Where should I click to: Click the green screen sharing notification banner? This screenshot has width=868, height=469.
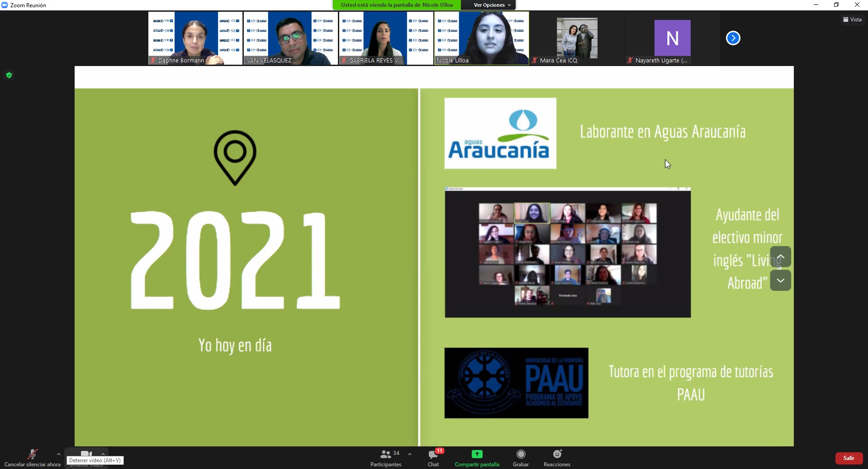[397, 5]
